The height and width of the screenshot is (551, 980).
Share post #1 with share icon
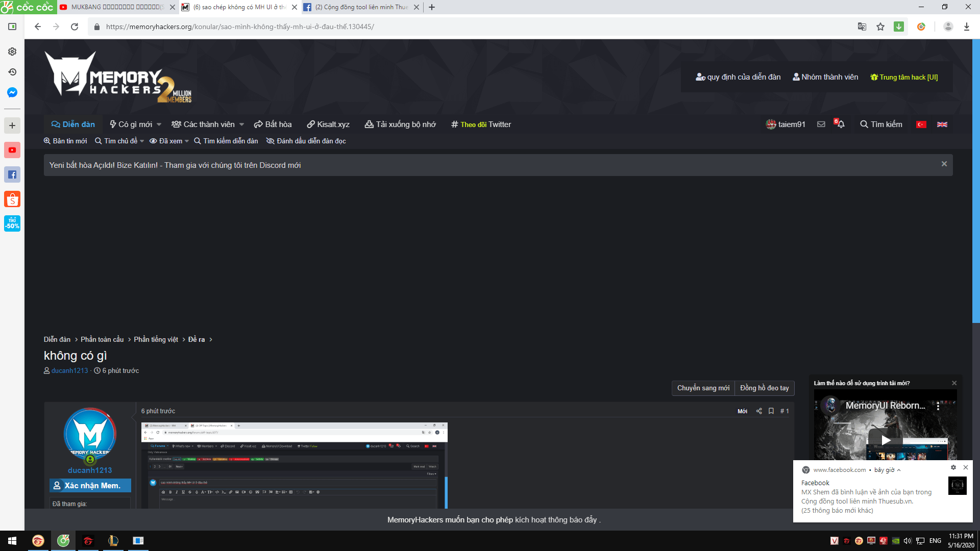(759, 411)
